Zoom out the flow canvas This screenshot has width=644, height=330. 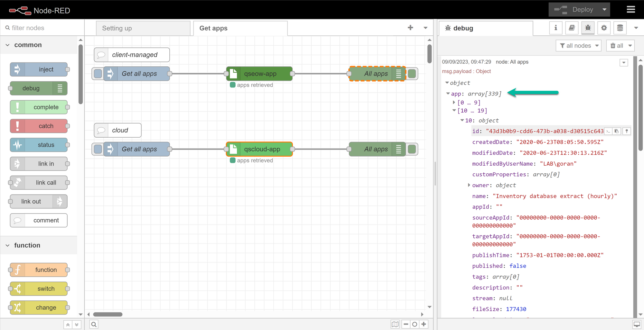pos(406,324)
